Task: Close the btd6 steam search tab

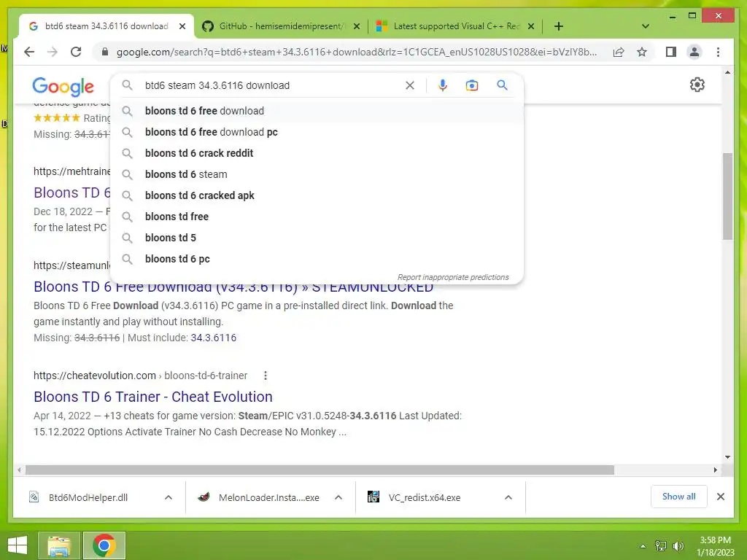Action: click(x=182, y=26)
